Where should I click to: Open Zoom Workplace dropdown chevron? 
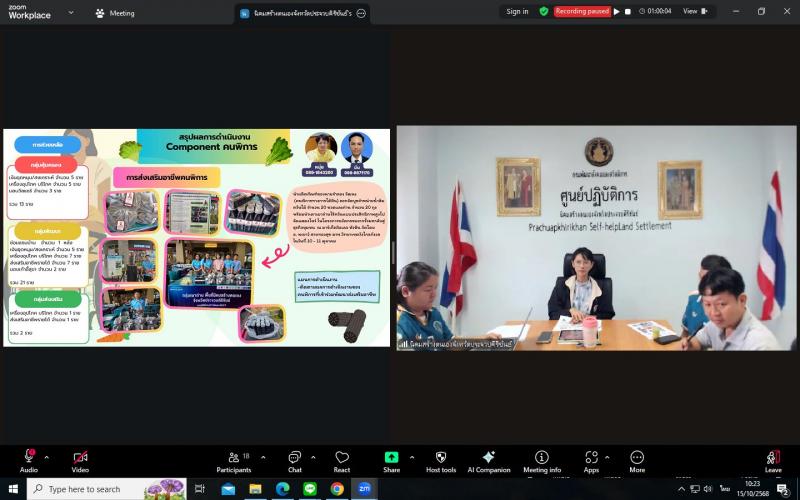[71, 12]
